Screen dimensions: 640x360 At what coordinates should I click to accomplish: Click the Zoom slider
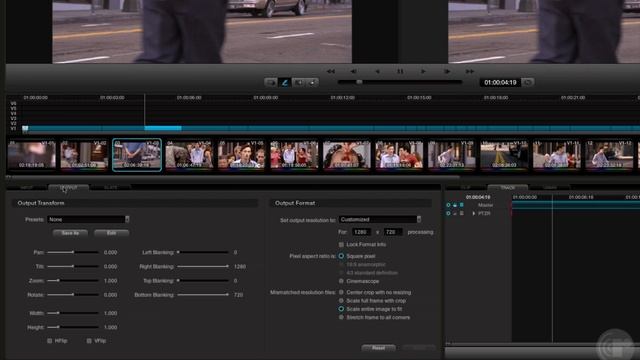[73, 281]
